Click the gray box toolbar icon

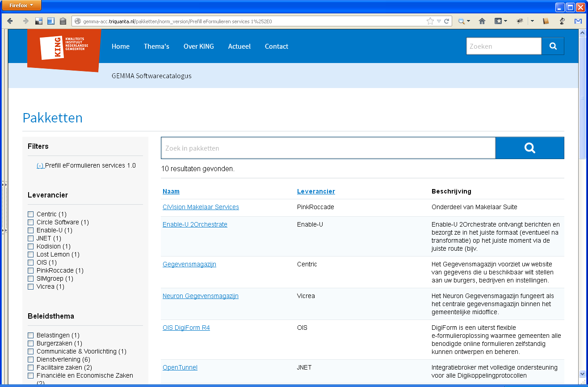coord(63,21)
